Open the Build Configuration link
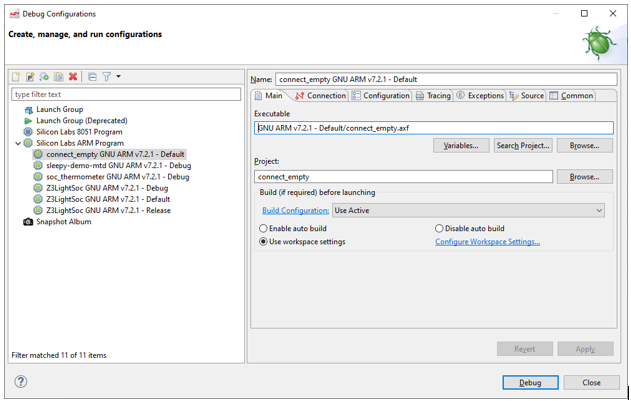The width and height of the screenshot is (631, 401). [295, 211]
